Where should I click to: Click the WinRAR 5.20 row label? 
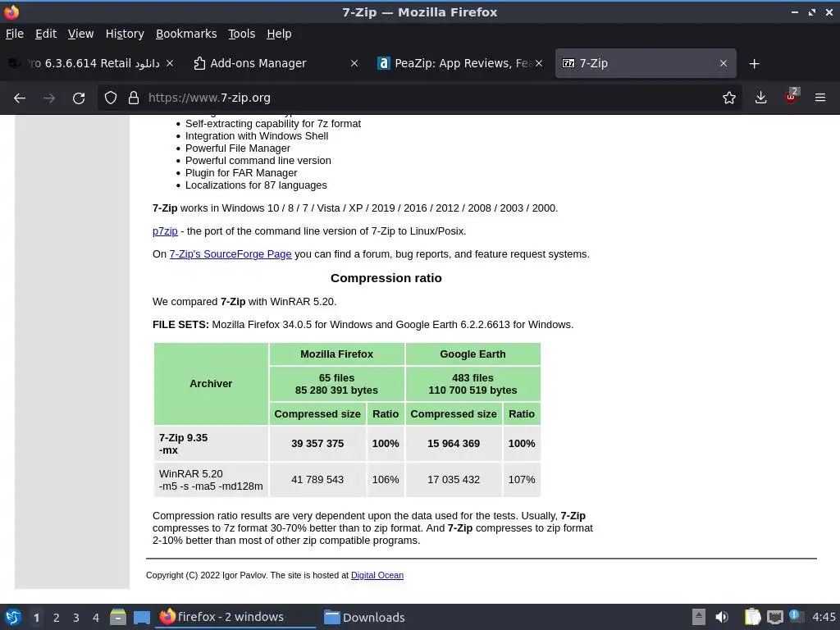[211, 479]
